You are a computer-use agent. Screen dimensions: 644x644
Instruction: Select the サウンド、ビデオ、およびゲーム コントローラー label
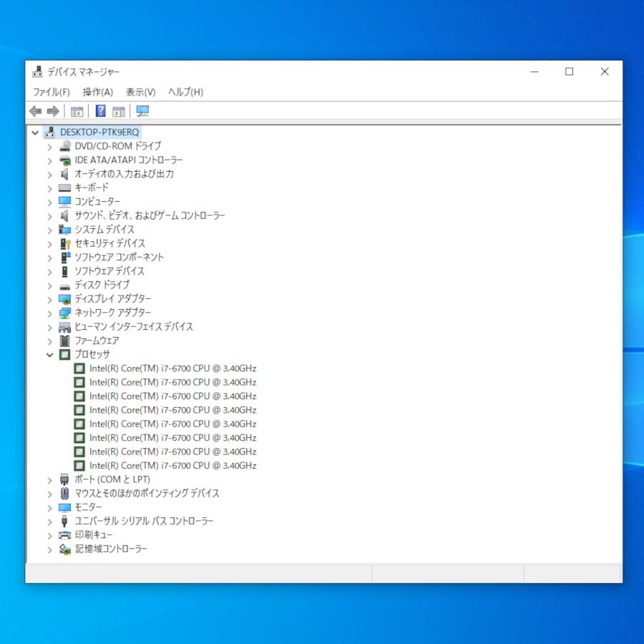coord(150,215)
